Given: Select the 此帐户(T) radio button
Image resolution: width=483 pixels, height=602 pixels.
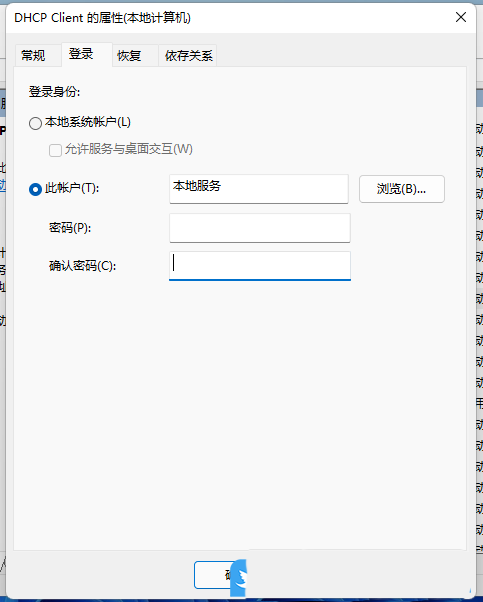Looking at the screenshot, I should tap(35, 189).
